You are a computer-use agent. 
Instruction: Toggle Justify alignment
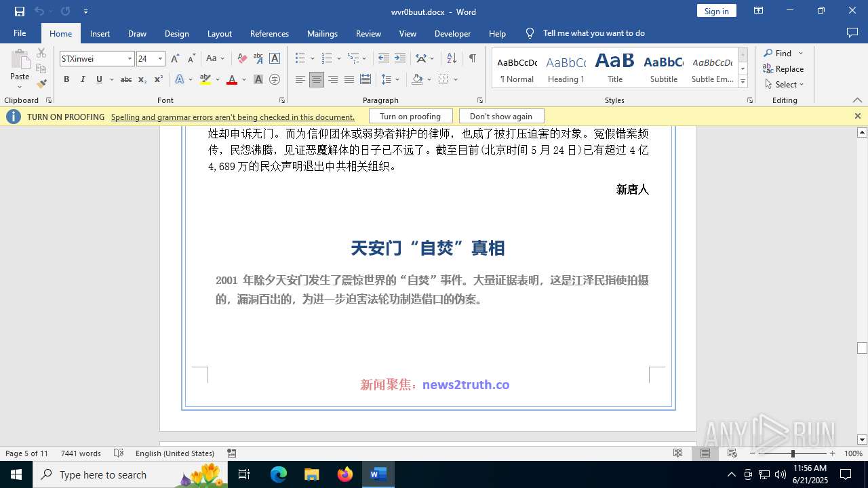click(x=349, y=79)
